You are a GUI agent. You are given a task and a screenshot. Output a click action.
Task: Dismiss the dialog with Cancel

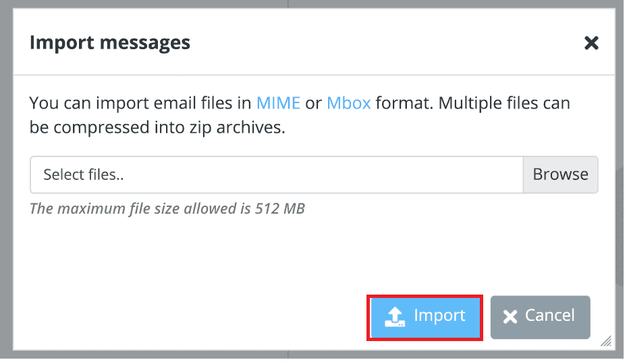[540, 316]
